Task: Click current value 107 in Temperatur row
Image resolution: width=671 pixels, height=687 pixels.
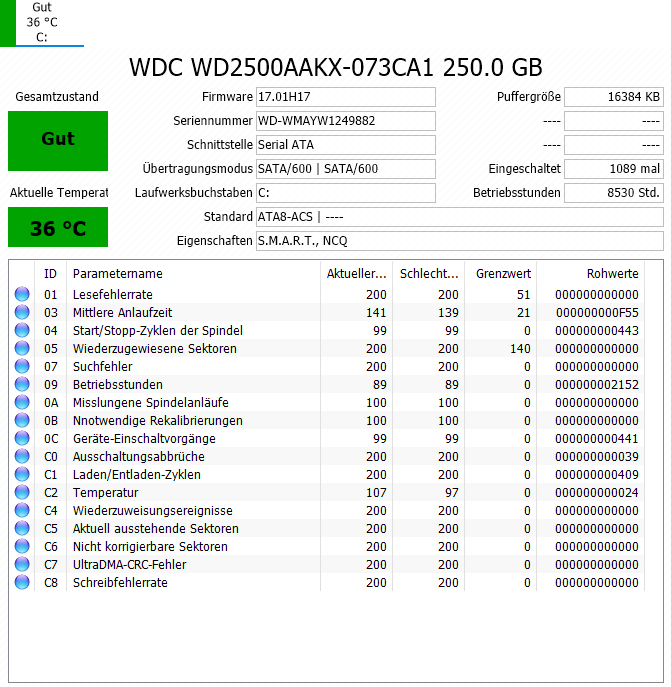Action: (x=376, y=492)
